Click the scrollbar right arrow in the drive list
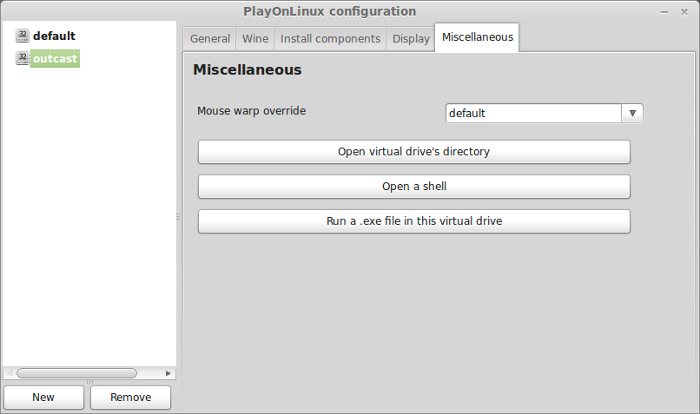 click(168, 373)
